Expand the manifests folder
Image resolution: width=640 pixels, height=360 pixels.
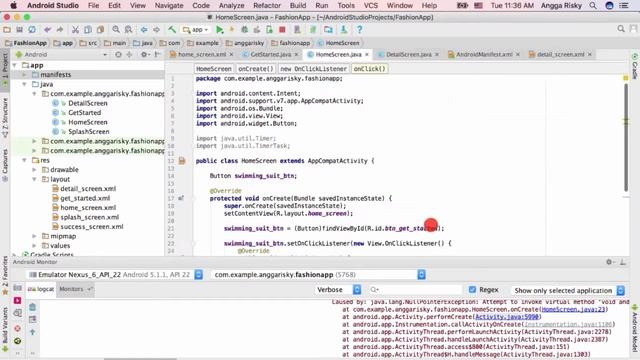pyautogui.click(x=24, y=75)
